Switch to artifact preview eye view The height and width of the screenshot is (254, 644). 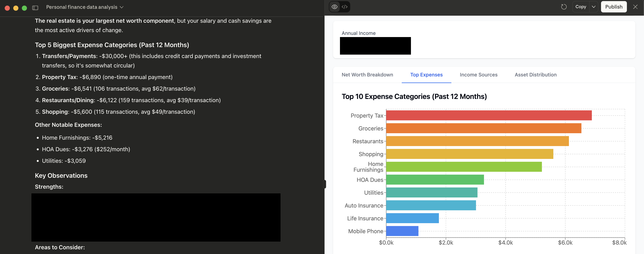pyautogui.click(x=334, y=7)
